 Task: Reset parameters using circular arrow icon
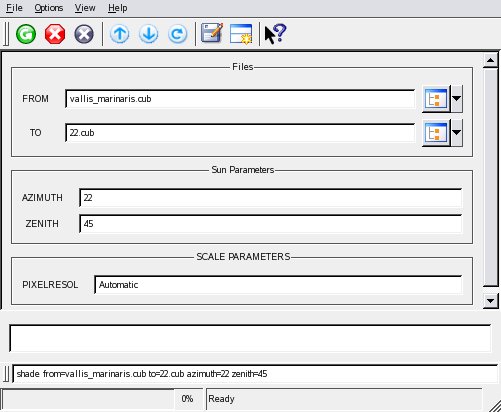[x=177, y=34]
